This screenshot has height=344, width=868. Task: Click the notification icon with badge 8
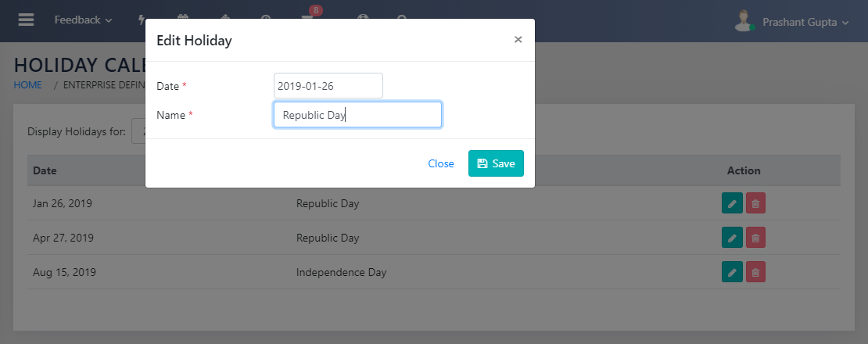click(307, 20)
